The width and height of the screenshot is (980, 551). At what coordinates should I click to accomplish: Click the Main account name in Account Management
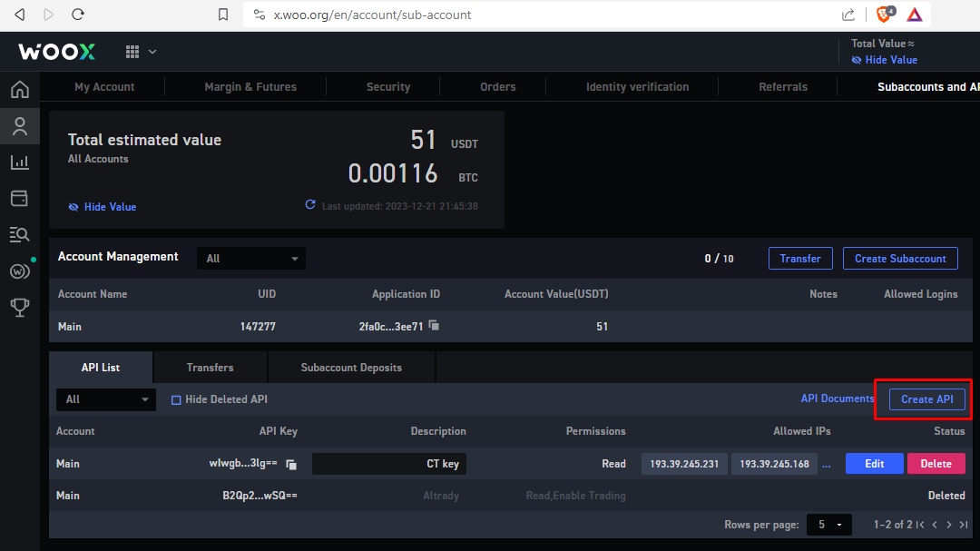pyautogui.click(x=69, y=327)
